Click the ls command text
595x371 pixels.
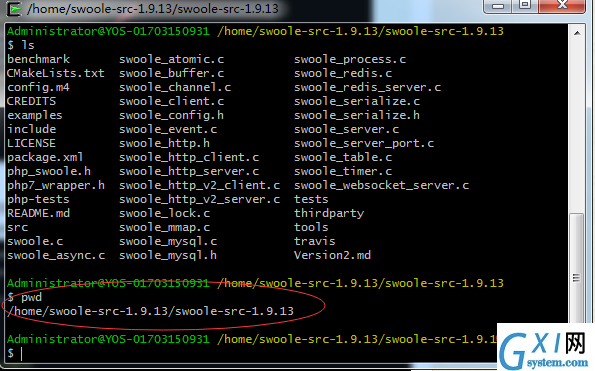point(28,45)
